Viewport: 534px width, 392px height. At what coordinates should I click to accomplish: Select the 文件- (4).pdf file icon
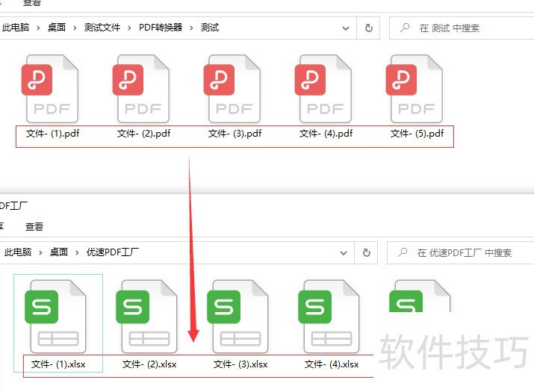coord(323,89)
